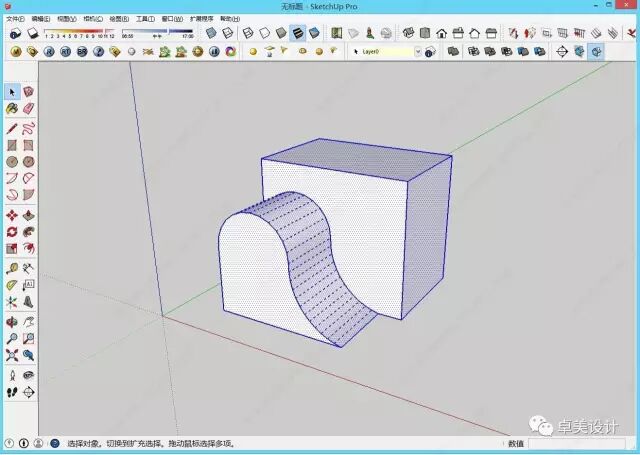Choose the Rotated Rectangle tool
Screen dimensions: 640x455
(28, 145)
